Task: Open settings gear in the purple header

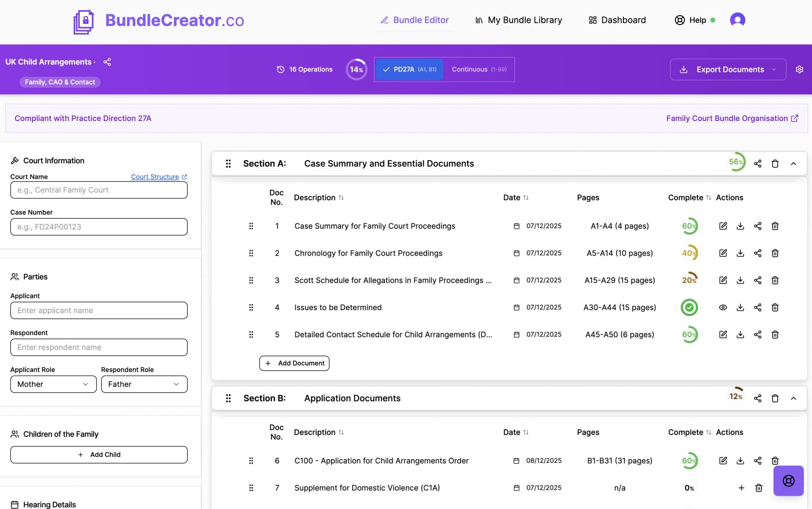Action: pyautogui.click(x=799, y=69)
